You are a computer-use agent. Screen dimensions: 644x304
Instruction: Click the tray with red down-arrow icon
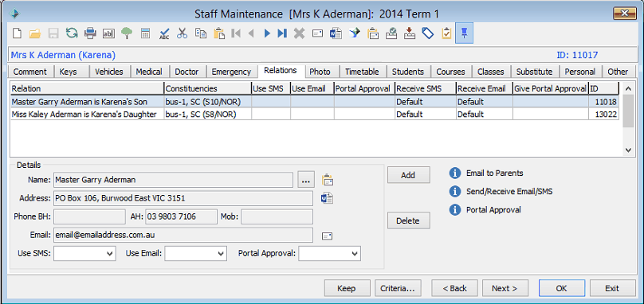[410, 33]
